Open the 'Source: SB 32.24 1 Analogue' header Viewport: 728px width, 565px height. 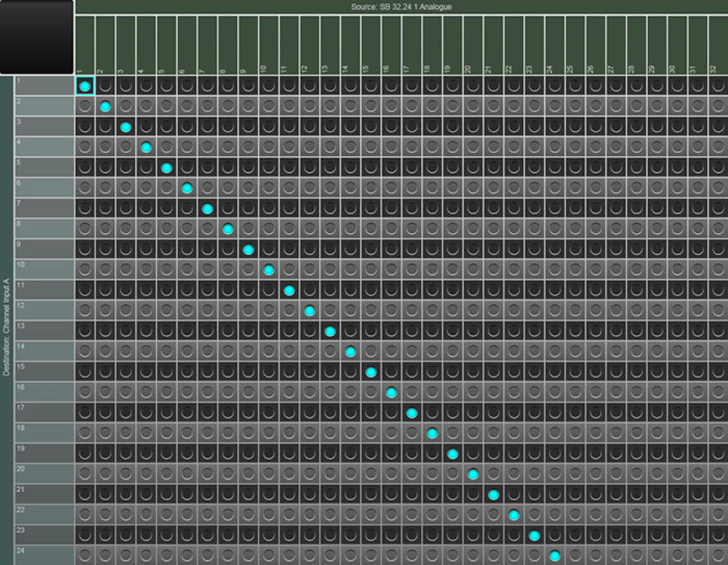tap(402, 7)
